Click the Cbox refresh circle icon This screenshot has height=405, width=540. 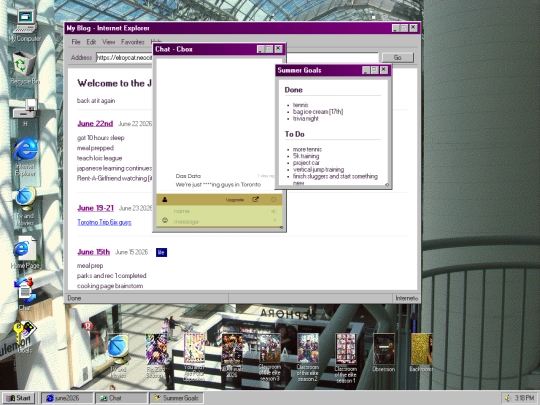tap(273, 199)
